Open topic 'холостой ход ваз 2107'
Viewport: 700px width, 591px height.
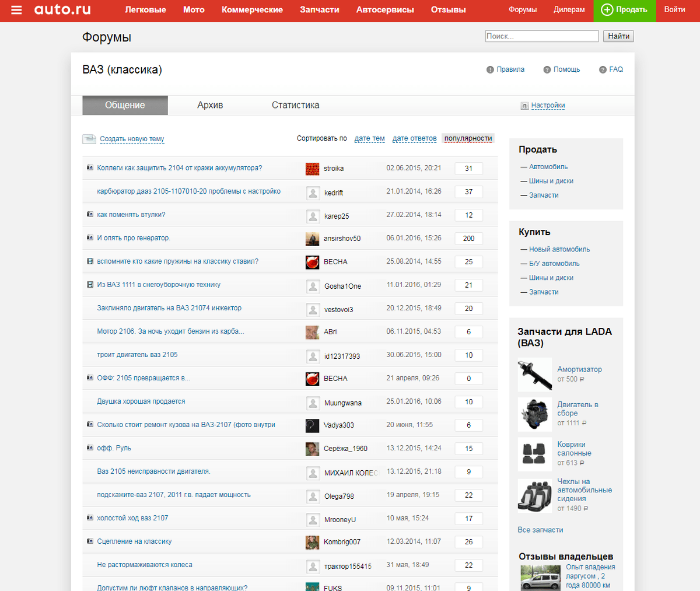click(132, 518)
